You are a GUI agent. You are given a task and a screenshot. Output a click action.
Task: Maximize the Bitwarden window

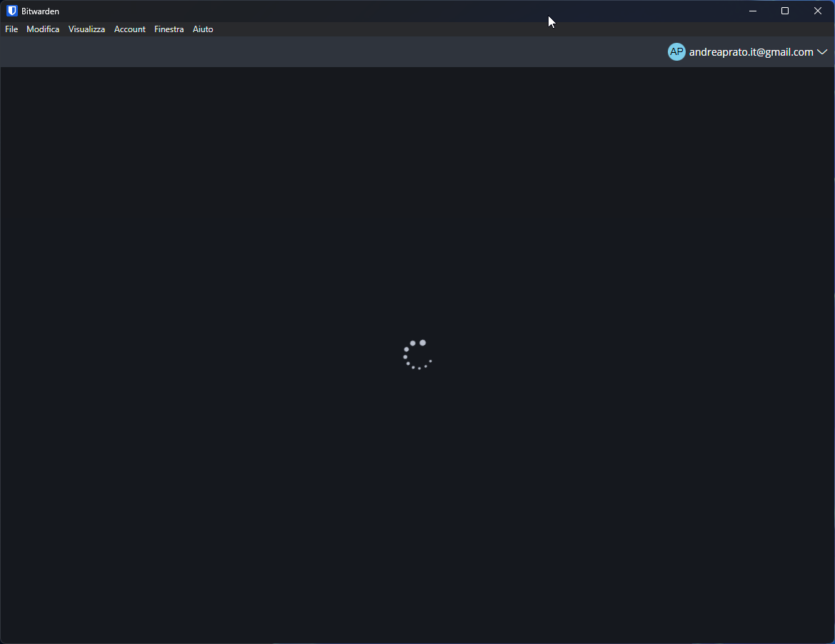pyautogui.click(x=784, y=10)
